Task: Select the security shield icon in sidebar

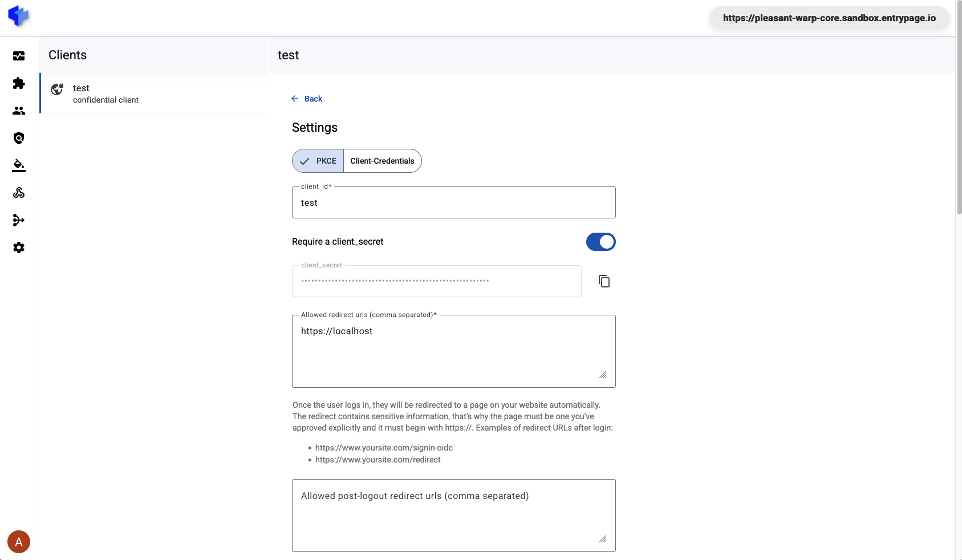Action: [19, 138]
